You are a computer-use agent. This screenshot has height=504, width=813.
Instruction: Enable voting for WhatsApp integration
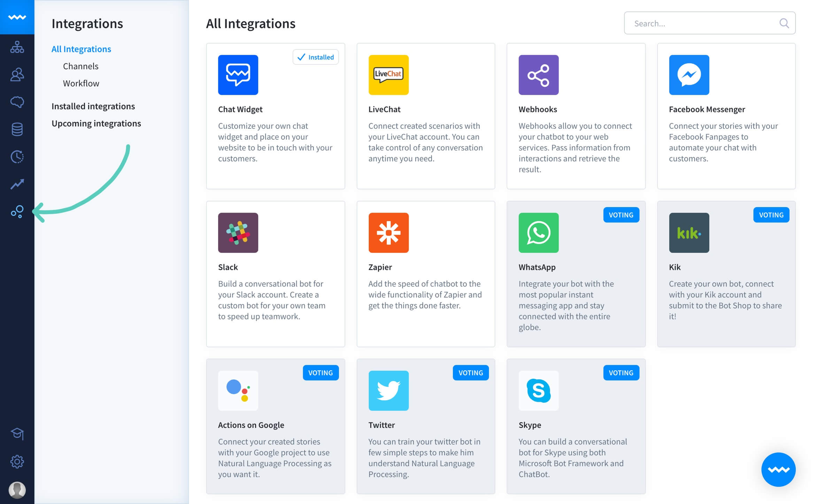pos(621,214)
